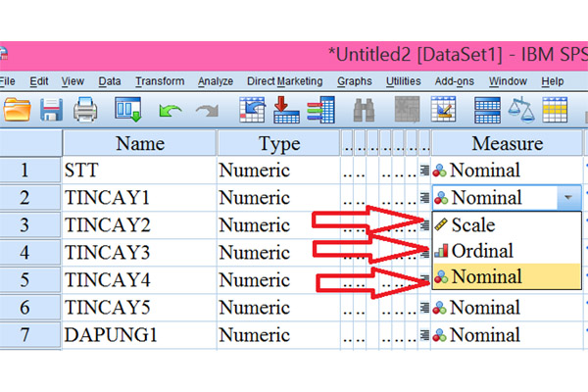Open the Transform menu
Image resolution: width=588 pixels, height=392 pixels.
coord(160,81)
